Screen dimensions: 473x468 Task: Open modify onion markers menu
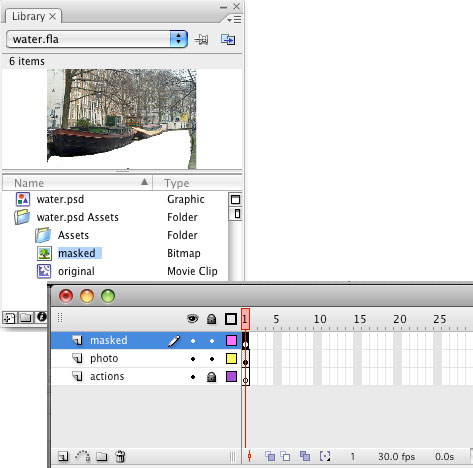point(325,456)
